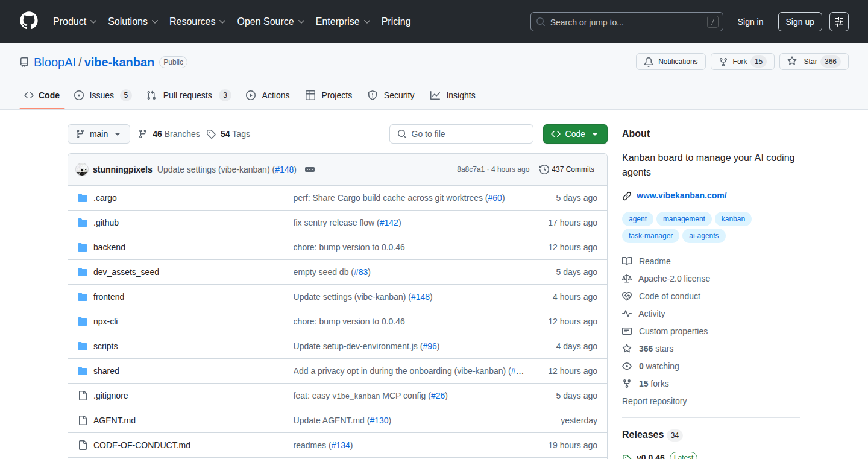This screenshot has height=459, width=868.
Task: Select the ai-agents topic tag
Action: pos(704,236)
